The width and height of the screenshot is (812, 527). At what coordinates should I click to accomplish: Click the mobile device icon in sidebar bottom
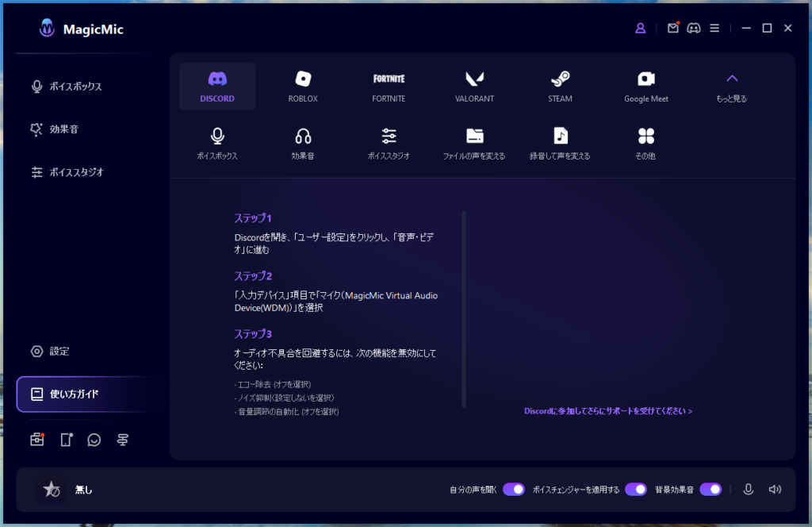coord(67,440)
